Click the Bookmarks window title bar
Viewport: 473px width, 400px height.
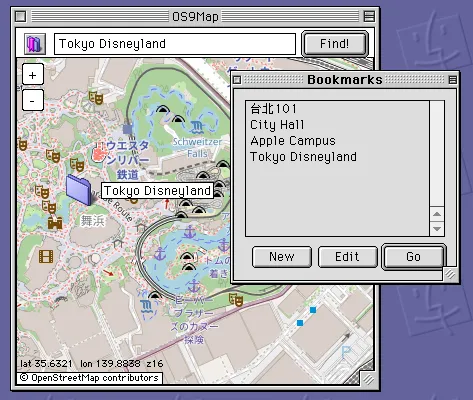tap(345, 80)
